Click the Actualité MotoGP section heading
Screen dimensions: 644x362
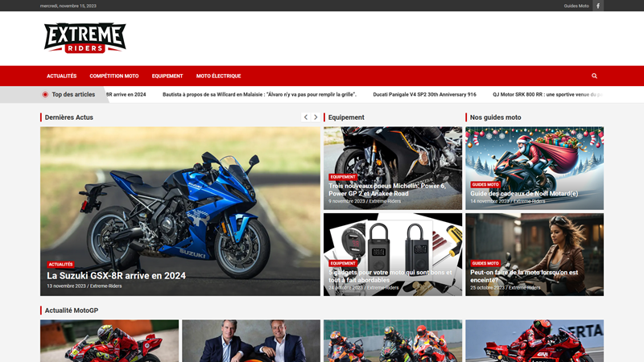(x=72, y=311)
